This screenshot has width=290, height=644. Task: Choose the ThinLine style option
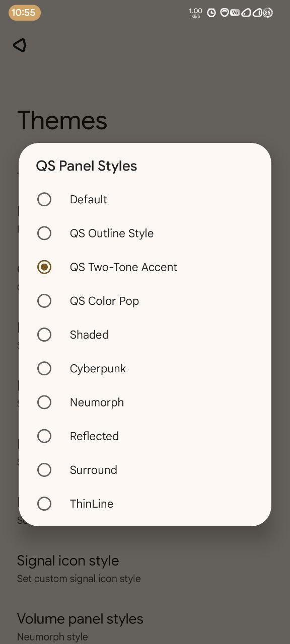[x=145, y=503]
